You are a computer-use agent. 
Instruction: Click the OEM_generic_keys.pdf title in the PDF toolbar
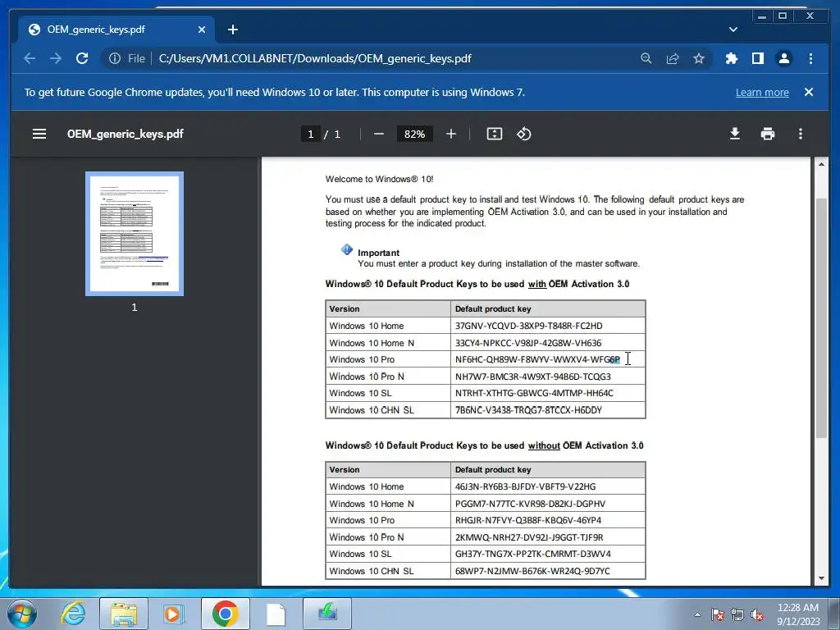click(126, 134)
